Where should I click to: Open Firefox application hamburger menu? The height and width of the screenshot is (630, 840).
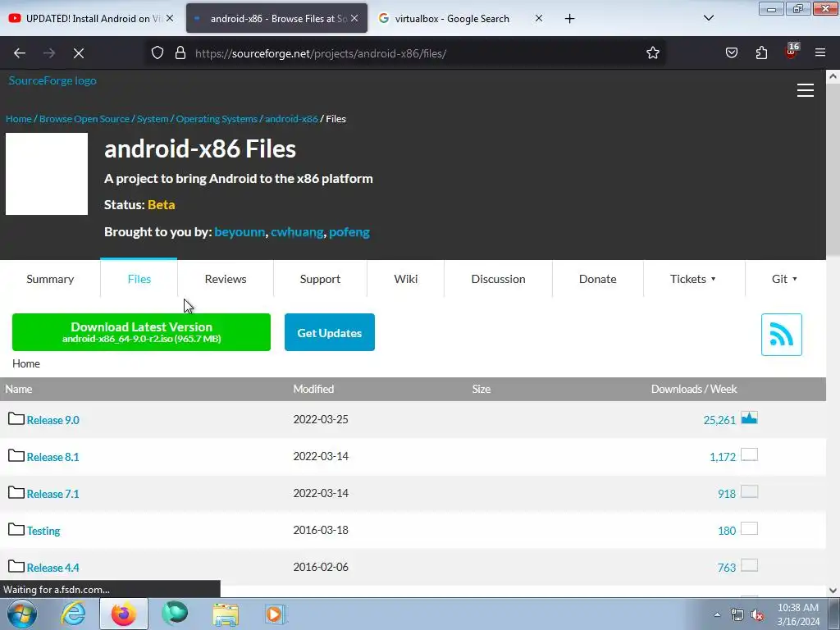[820, 53]
